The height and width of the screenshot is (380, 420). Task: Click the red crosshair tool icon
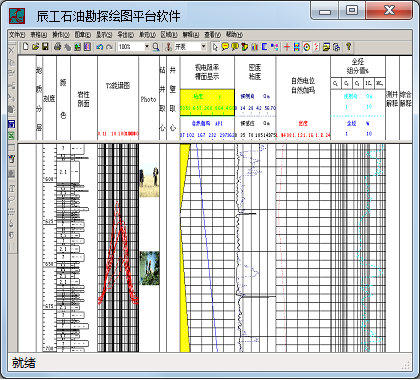click(287, 47)
